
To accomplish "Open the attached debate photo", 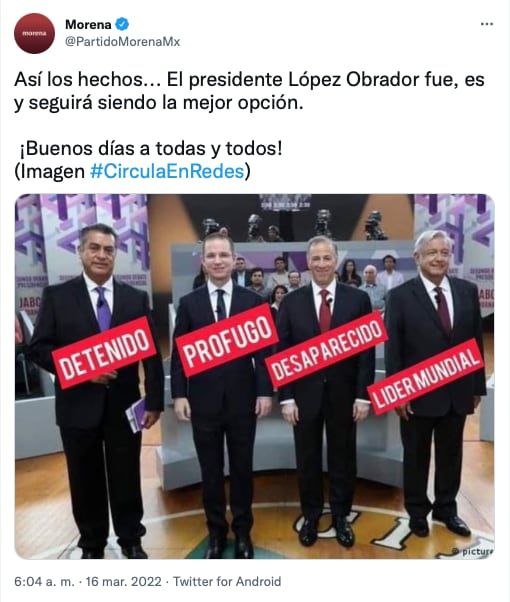I will pos(255,376).
